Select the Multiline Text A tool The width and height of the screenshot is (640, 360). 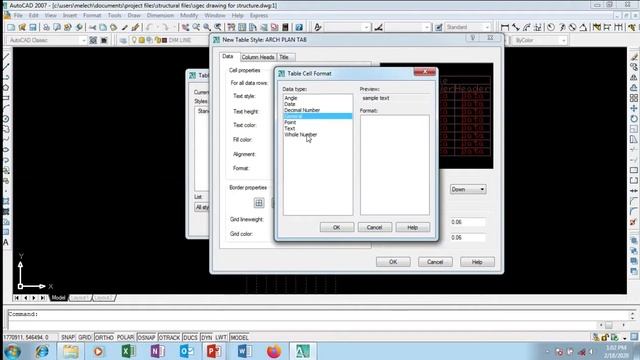click(6, 242)
